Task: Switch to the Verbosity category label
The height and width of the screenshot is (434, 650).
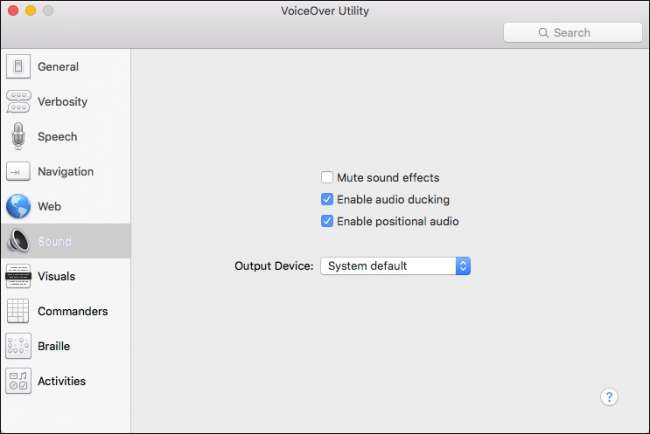Action: [63, 102]
